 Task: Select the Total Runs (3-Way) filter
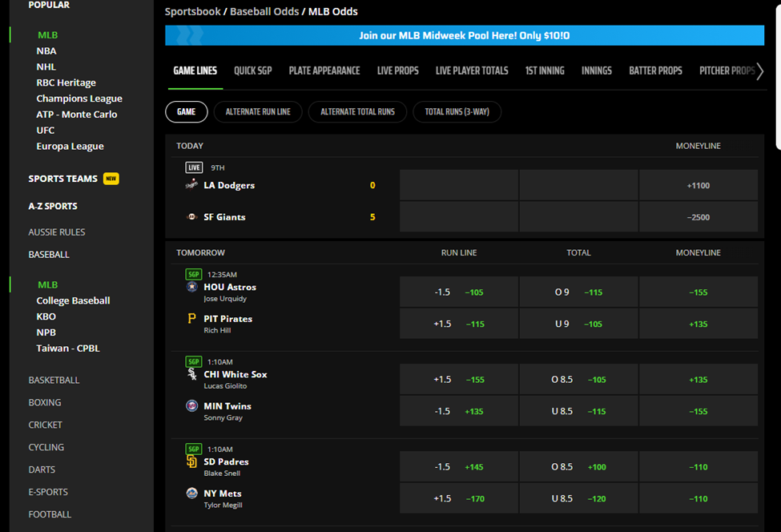click(x=457, y=111)
